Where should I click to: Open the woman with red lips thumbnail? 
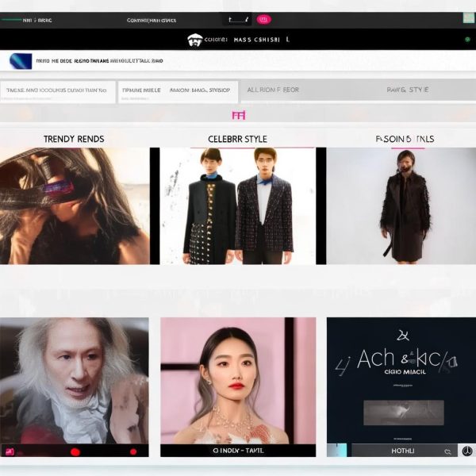pyautogui.click(x=237, y=381)
